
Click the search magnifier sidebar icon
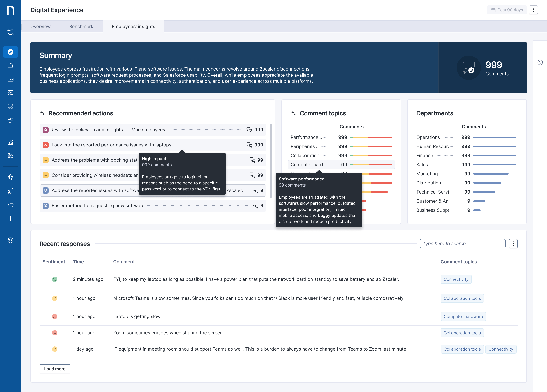11,32
